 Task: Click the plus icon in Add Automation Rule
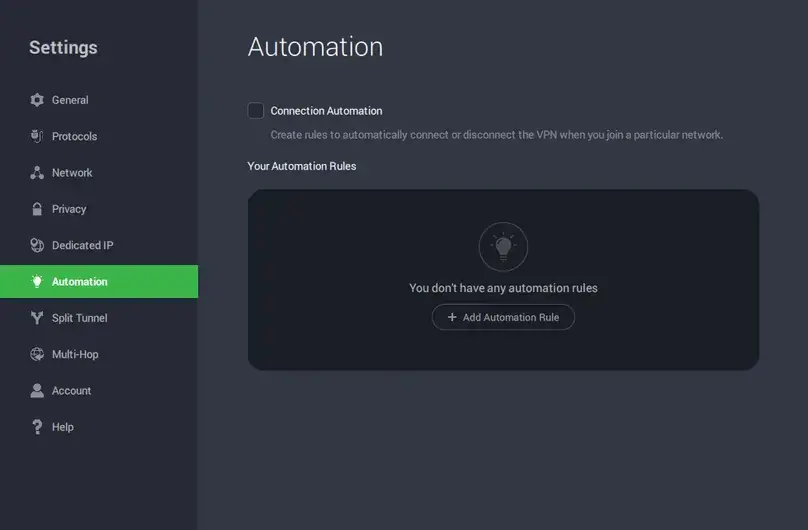[452, 317]
